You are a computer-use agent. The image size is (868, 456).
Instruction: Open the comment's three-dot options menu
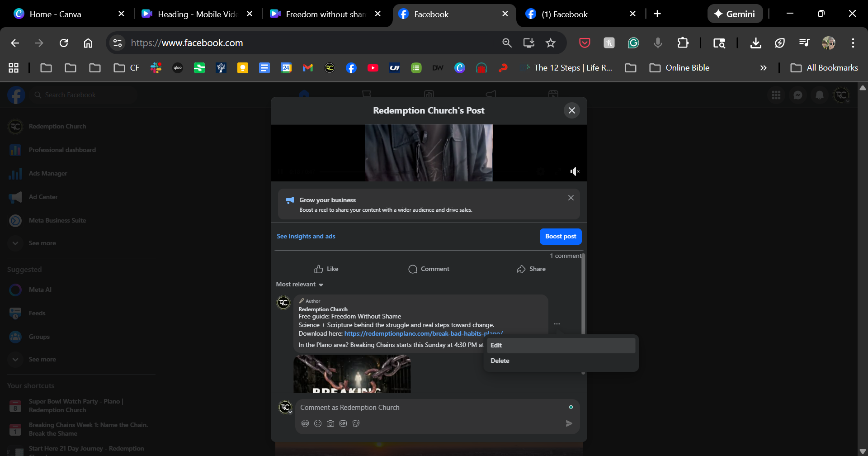point(557,324)
